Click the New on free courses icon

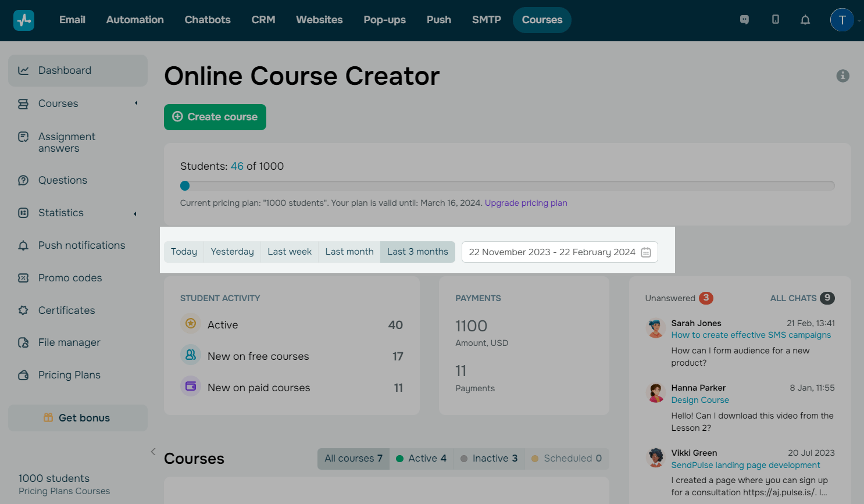pyautogui.click(x=191, y=355)
